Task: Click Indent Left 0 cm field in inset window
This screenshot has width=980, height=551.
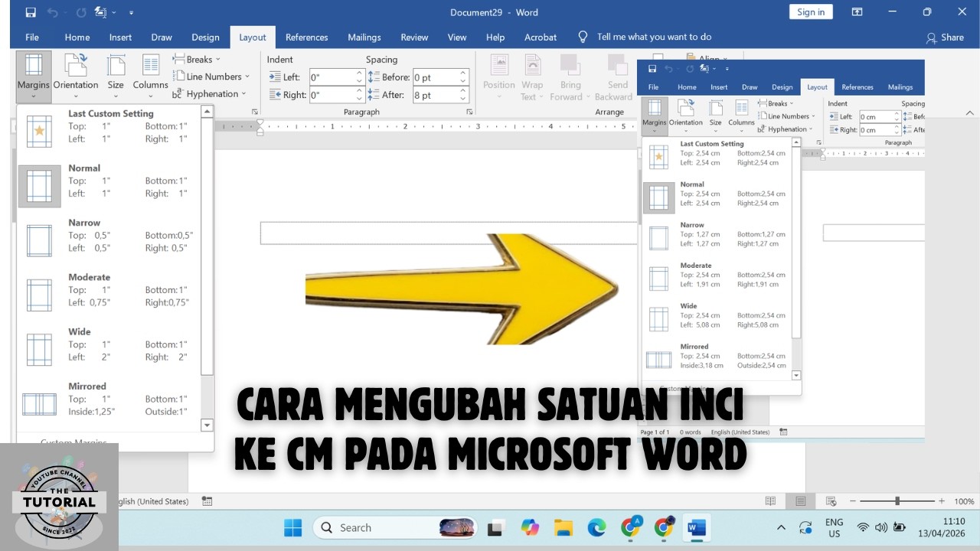Action: (880, 117)
